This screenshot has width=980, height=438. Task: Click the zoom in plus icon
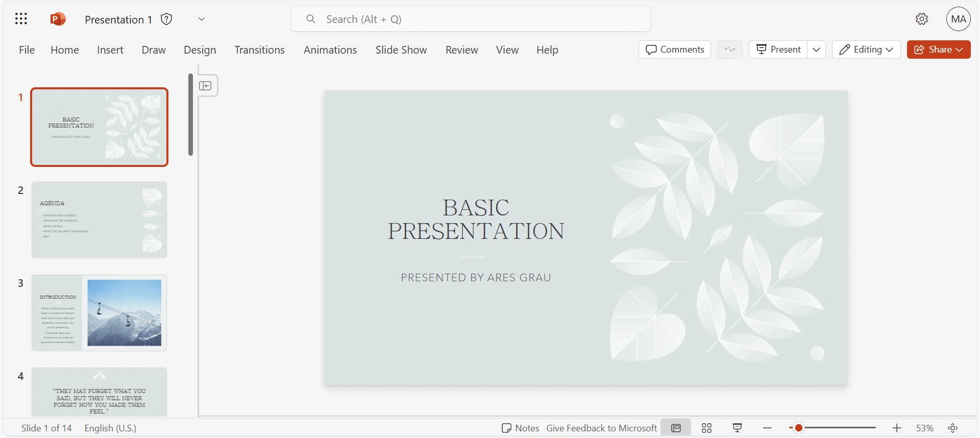coord(897,428)
